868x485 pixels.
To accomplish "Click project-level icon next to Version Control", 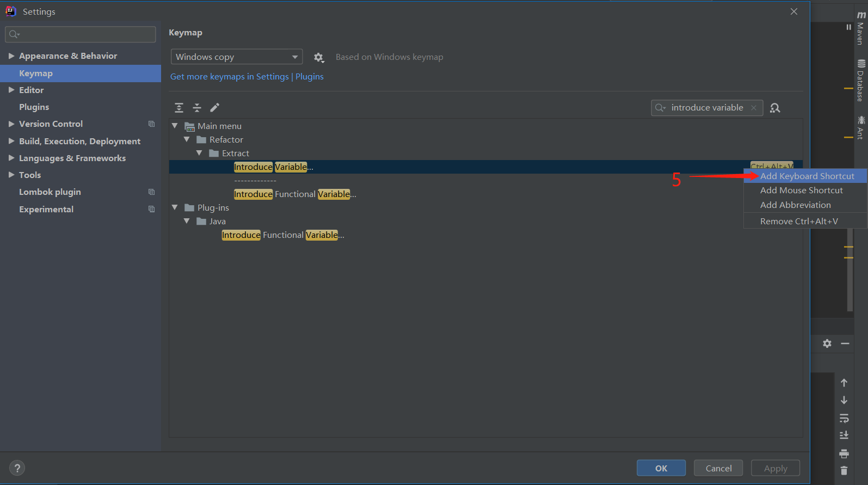I will (152, 124).
